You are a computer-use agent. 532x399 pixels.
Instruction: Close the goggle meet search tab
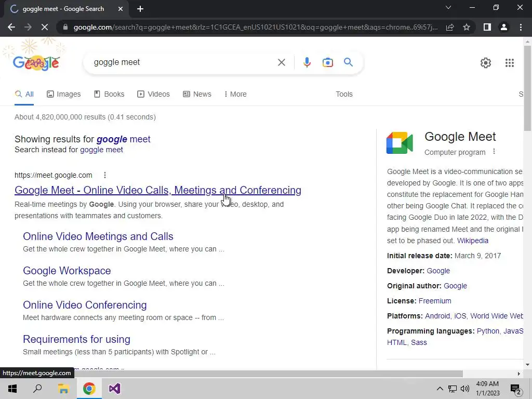pos(121,9)
